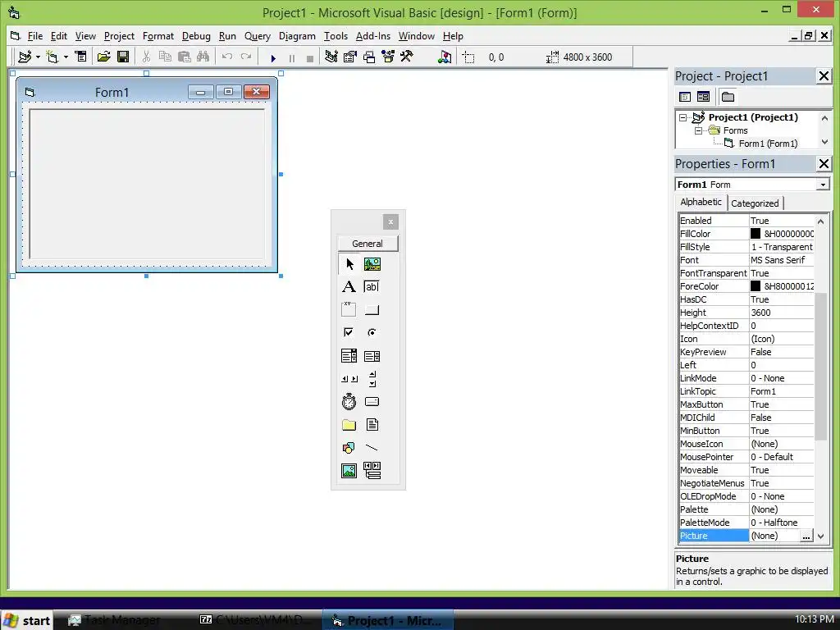Open Toolbox via hammer-wrench icon
The image size is (840, 630).
[407, 57]
